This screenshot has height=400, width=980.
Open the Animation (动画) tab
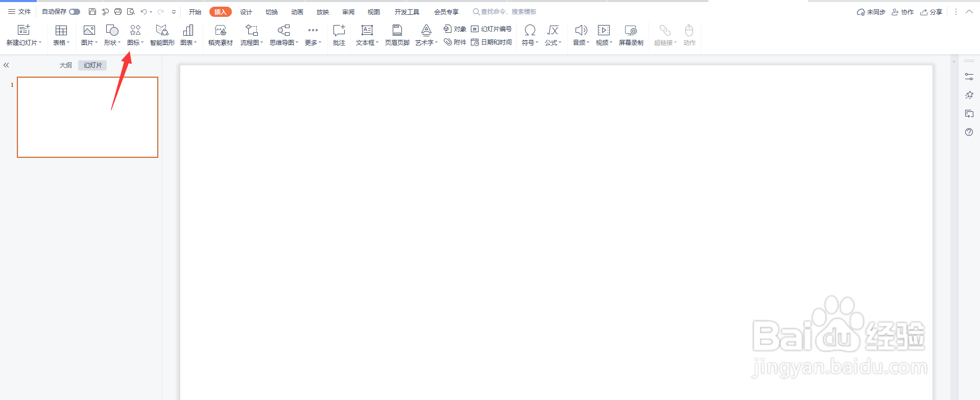(297, 12)
